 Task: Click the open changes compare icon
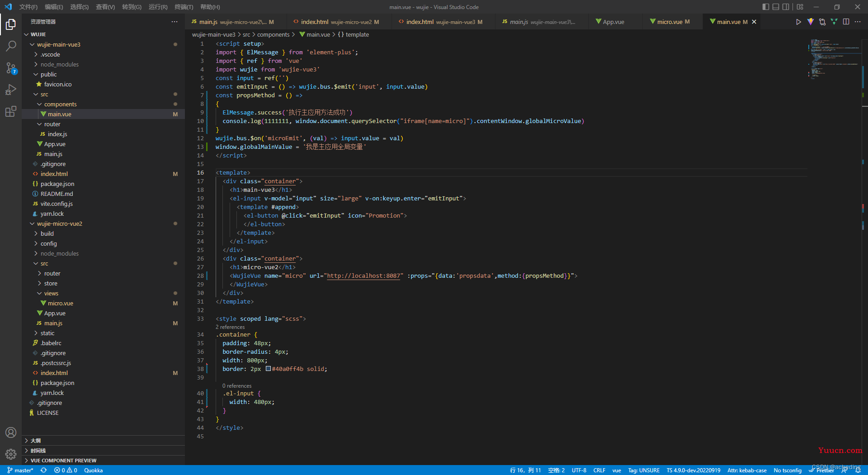point(822,22)
